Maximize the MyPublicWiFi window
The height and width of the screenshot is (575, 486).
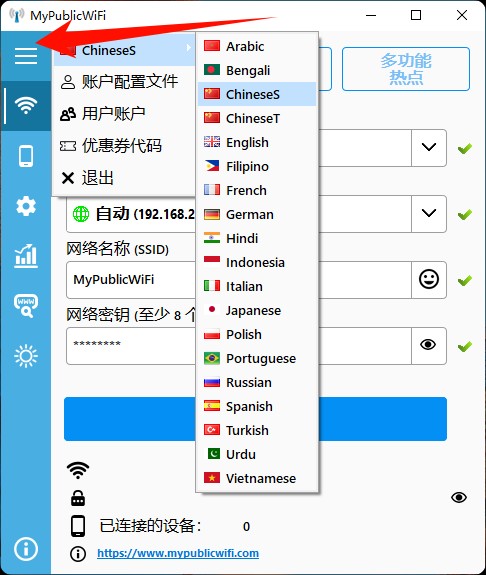click(416, 15)
